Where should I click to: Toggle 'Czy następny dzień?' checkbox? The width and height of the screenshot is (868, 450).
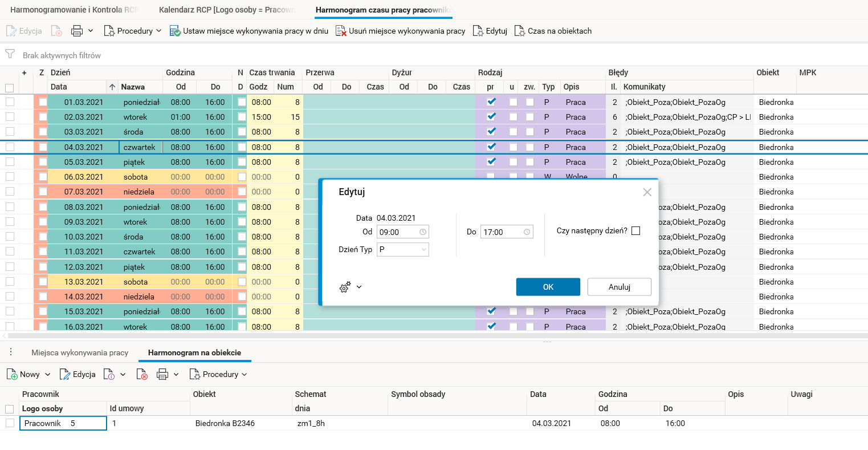point(636,231)
